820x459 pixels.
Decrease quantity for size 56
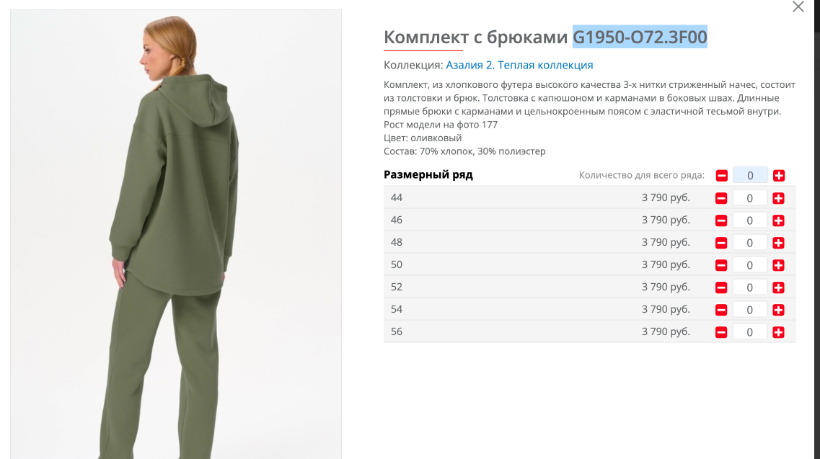click(721, 332)
